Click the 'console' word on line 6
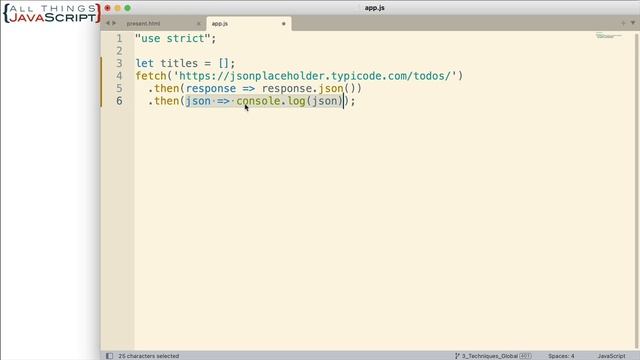Screen dimensions: 640x360 (x=258, y=101)
